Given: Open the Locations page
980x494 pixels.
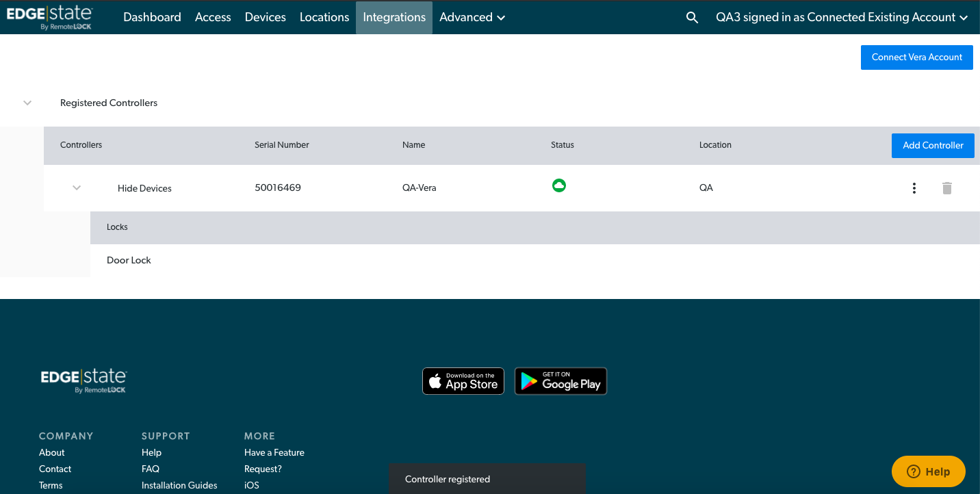Looking at the screenshot, I should 324,17.
